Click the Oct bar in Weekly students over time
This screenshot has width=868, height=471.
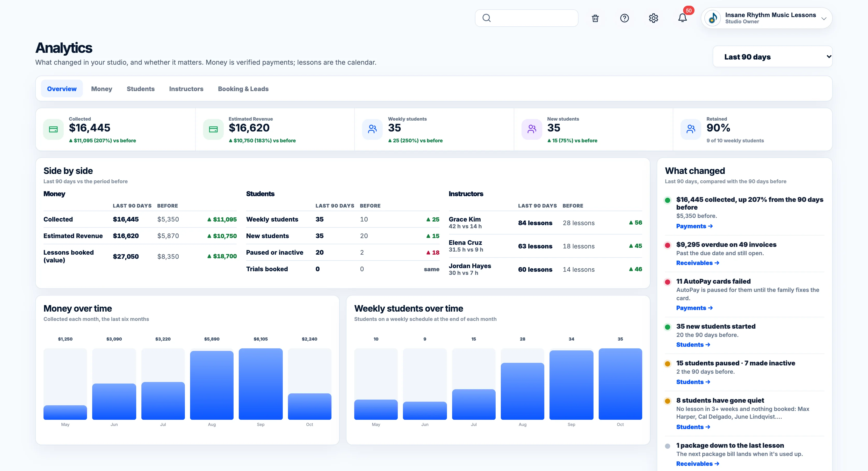620,384
